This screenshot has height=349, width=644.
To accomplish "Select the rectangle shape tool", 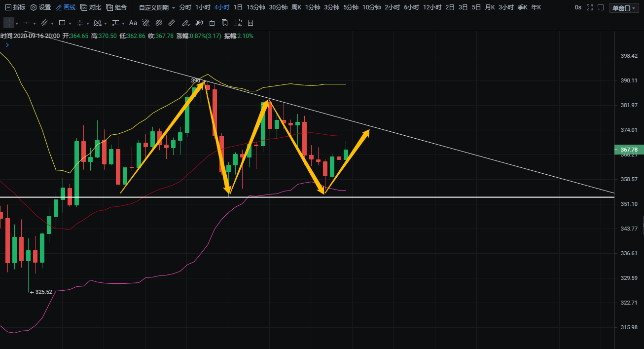I will [62, 23].
